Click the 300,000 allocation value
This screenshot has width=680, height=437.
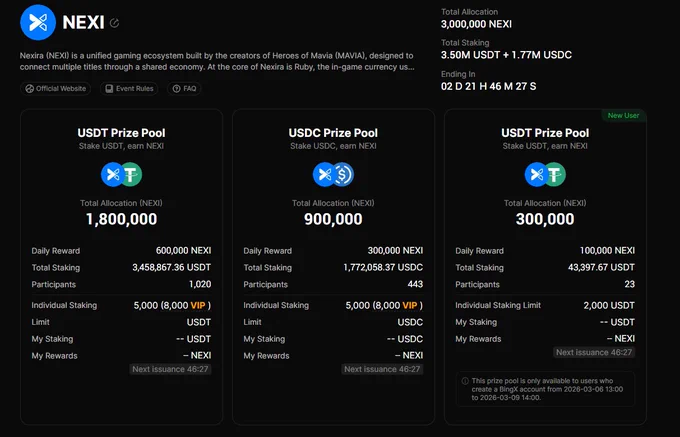(x=545, y=219)
